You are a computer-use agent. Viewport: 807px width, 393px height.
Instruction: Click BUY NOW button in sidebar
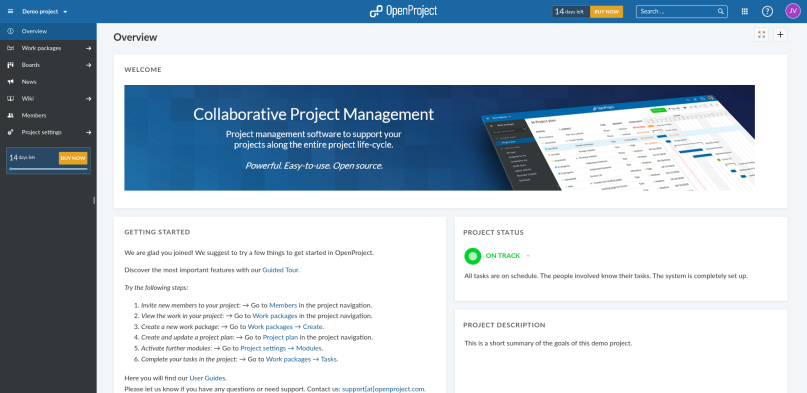73,158
